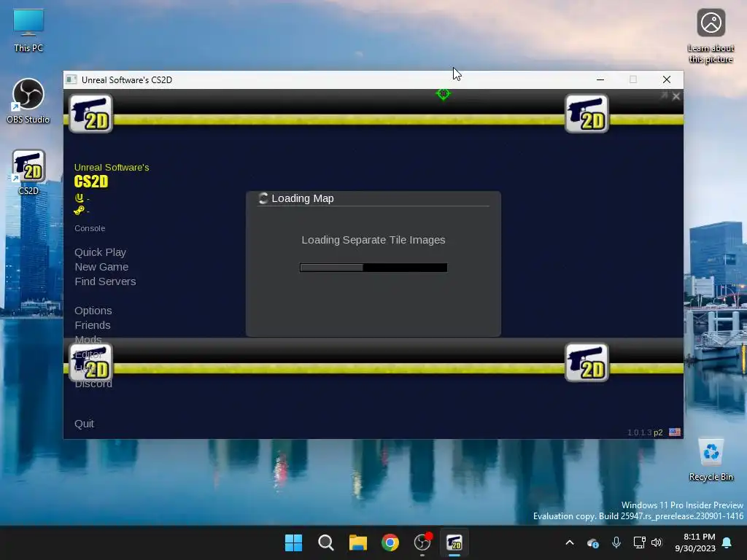Click the US flag language icon
The image size is (747, 560).
(x=675, y=432)
